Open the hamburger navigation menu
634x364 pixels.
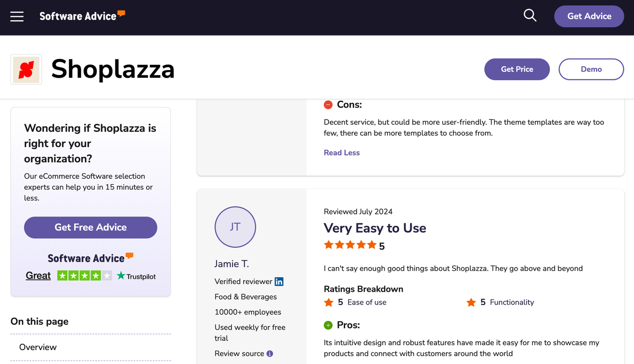coord(17,16)
